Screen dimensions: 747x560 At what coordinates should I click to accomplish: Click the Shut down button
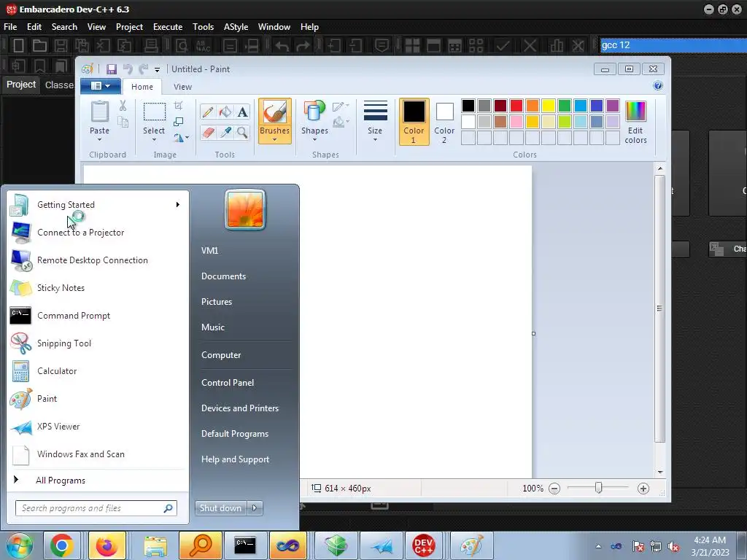[220, 508]
